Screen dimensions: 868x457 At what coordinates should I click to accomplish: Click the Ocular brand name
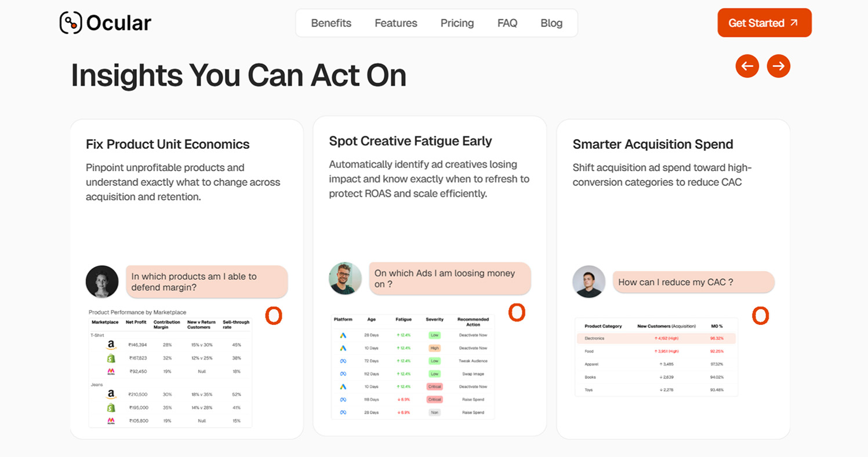(x=119, y=23)
